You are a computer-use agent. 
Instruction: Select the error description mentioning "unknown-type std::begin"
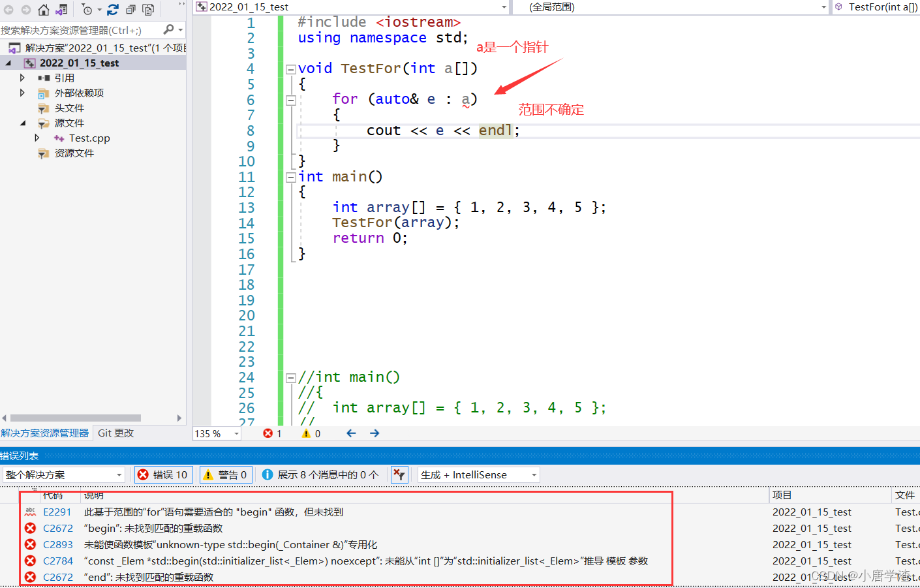coord(230,544)
